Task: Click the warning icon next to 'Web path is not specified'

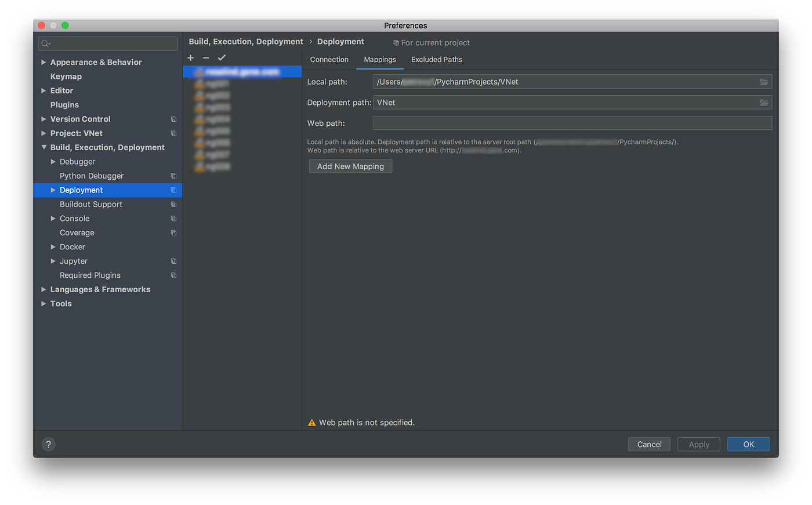Action: click(311, 423)
